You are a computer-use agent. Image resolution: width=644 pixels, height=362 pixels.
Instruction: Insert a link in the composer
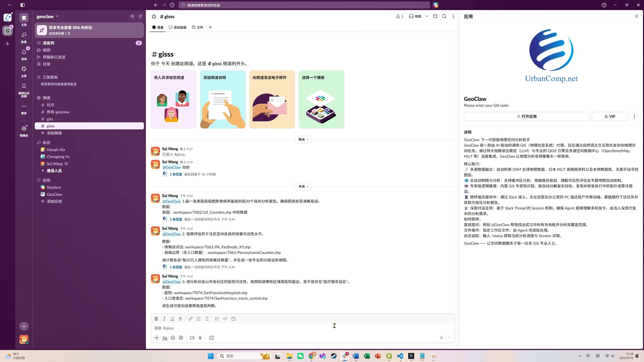pos(191,319)
